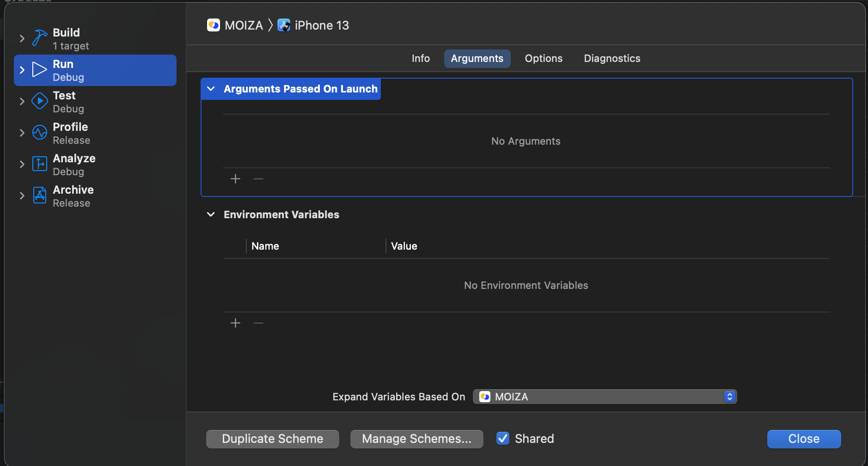Click the Profile waveform icon
This screenshot has width=868, height=466.
coord(40,133)
